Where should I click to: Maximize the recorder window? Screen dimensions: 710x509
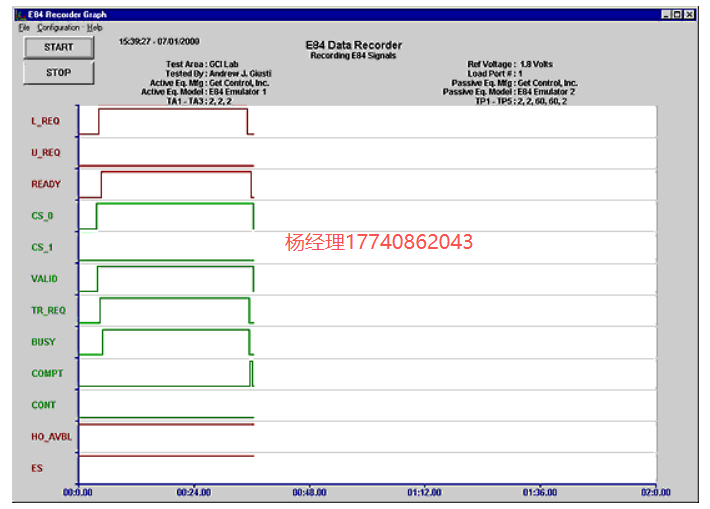click(677, 15)
